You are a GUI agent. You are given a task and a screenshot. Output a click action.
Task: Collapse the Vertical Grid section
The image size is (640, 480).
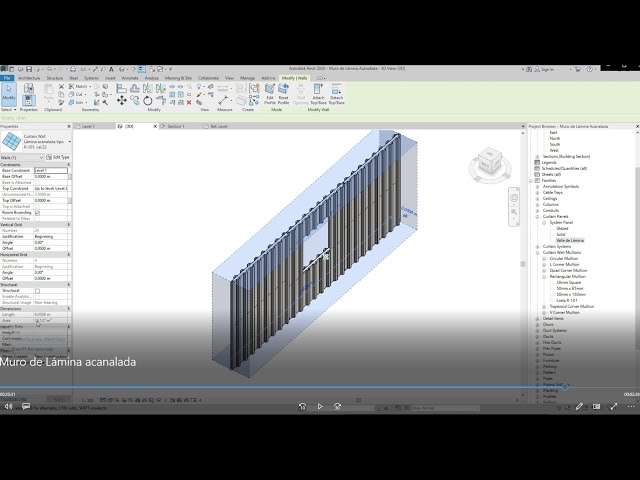69,224
